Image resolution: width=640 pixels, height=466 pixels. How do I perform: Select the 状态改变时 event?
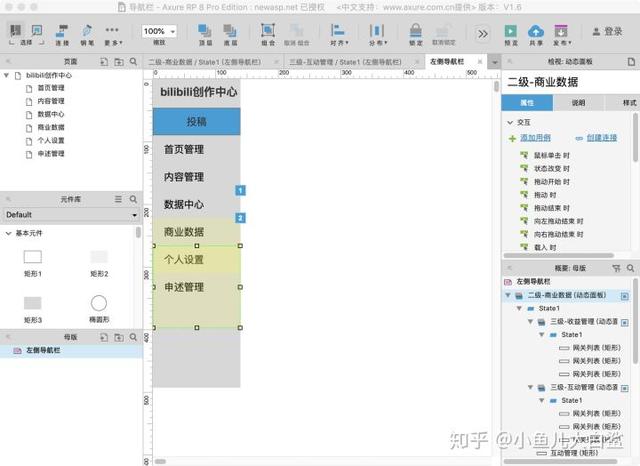click(x=551, y=169)
